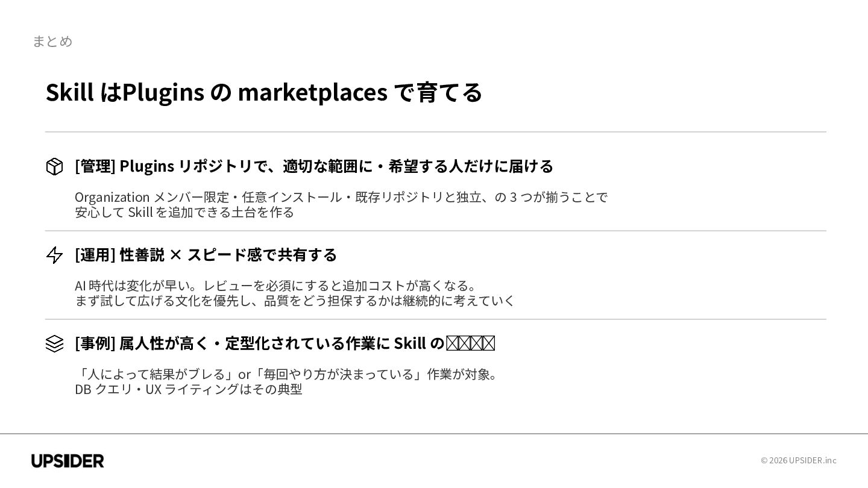Click the 'AI 時代は変化が早い' sentence

coord(275,285)
